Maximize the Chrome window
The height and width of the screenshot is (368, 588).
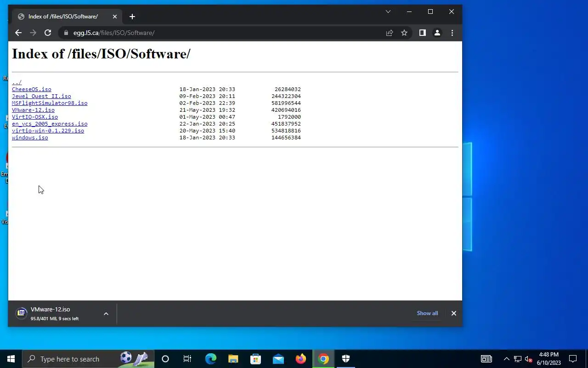pos(430,11)
